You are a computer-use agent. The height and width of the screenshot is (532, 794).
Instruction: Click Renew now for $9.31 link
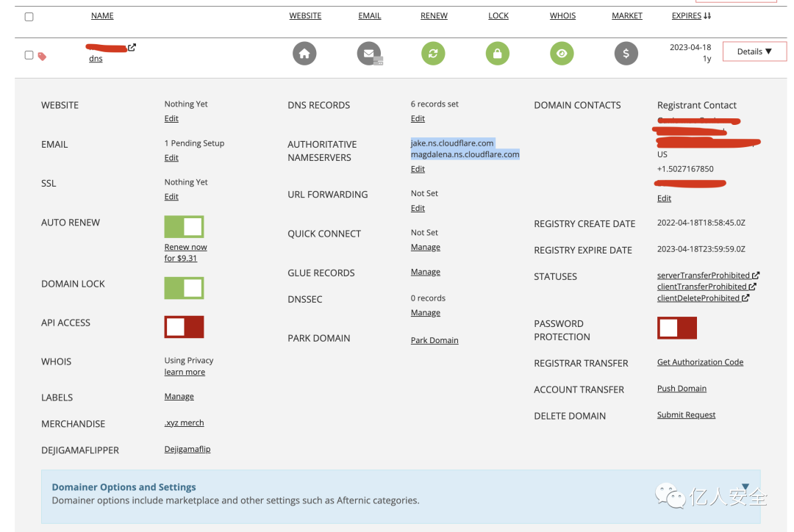(185, 253)
